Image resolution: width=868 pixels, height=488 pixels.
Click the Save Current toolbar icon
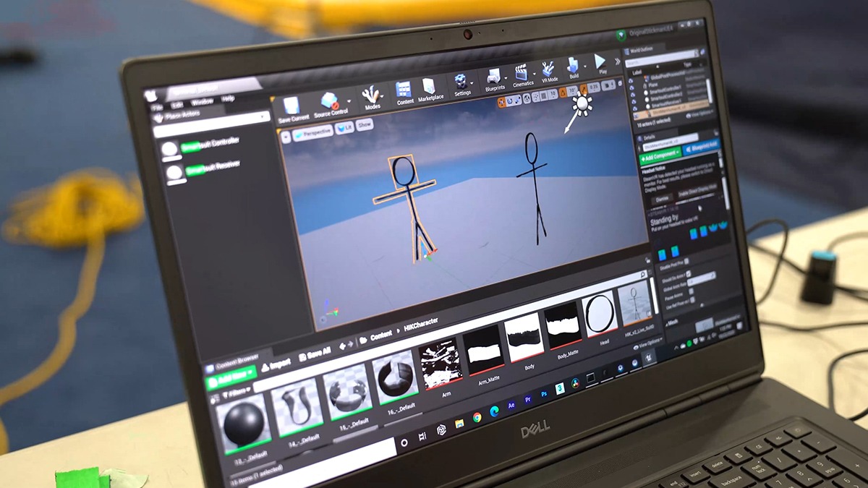(293, 107)
